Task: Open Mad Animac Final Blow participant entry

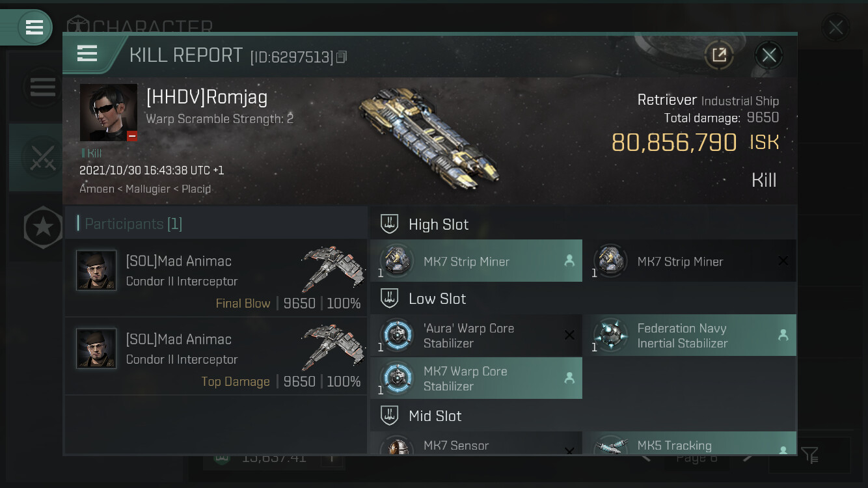Action: pyautogui.click(x=216, y=278)
